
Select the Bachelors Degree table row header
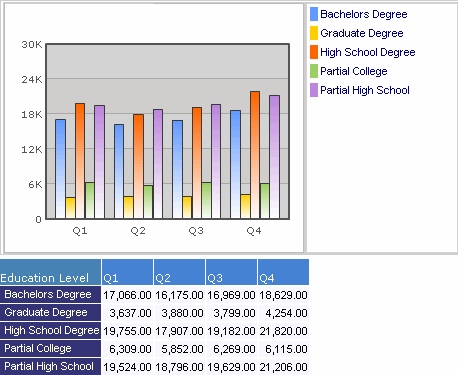coord(50,295)
